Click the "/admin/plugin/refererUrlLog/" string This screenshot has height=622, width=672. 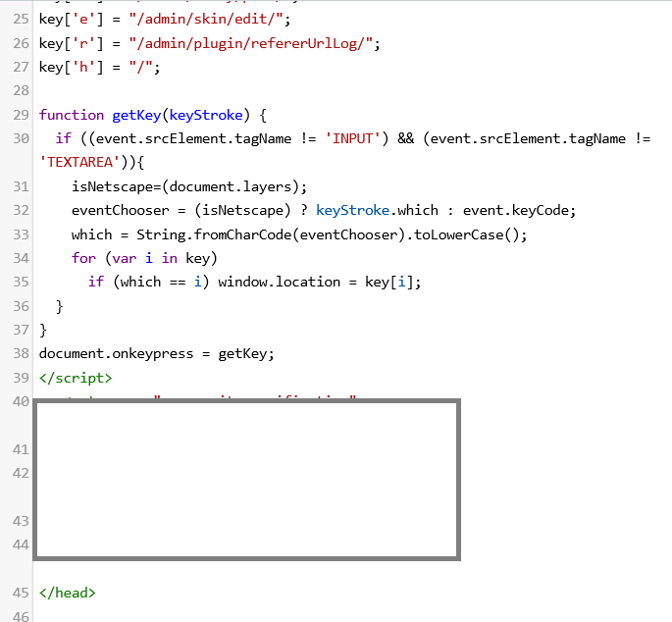251,43
